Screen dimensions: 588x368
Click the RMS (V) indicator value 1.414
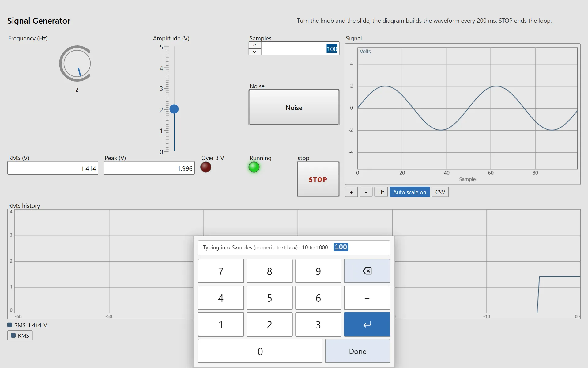[x=53, y=168]
